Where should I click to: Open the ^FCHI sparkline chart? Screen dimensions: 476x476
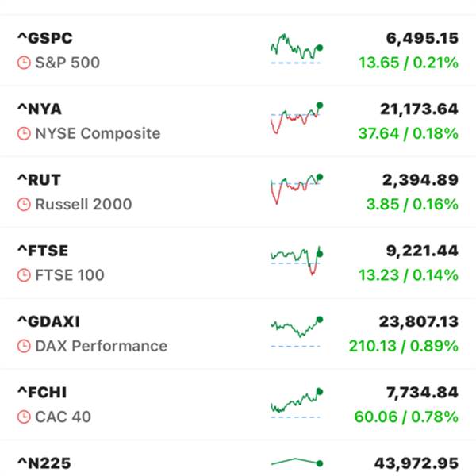pyautogui.click(x=297, y=403)
